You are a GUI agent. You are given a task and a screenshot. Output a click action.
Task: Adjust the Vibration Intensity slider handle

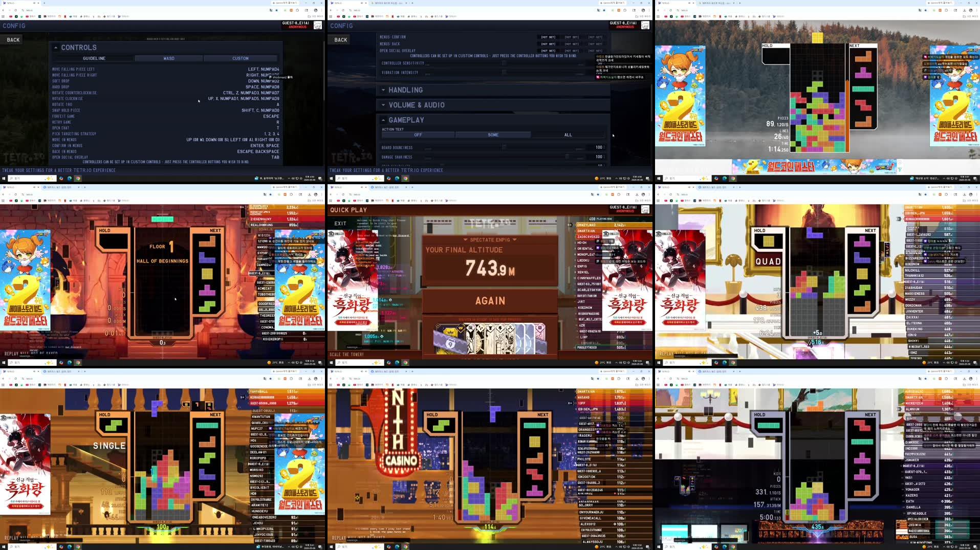click(504, 73)
